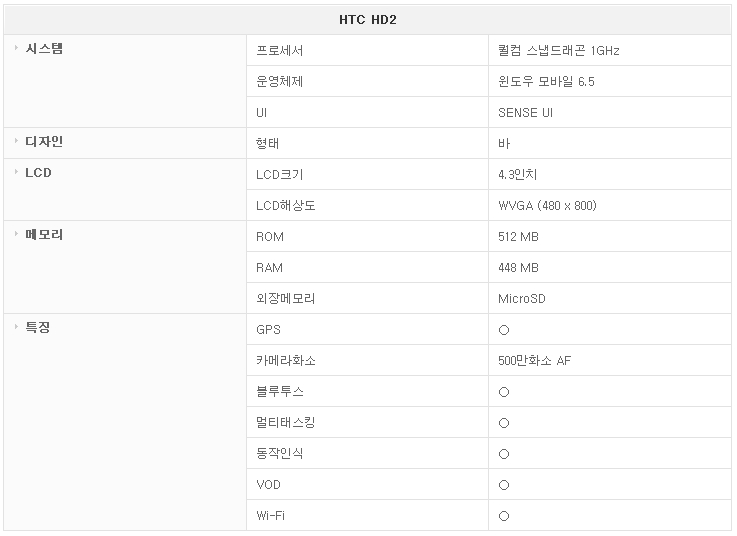The image size is (737, 536).
Task: Click the arrow icon beside LCD category
Action: [x=16, y=172]
